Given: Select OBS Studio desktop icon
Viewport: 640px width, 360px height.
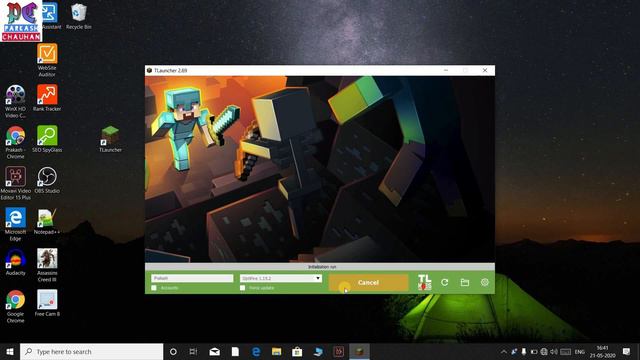Looking at the screenshot, I should click(47, 180).
